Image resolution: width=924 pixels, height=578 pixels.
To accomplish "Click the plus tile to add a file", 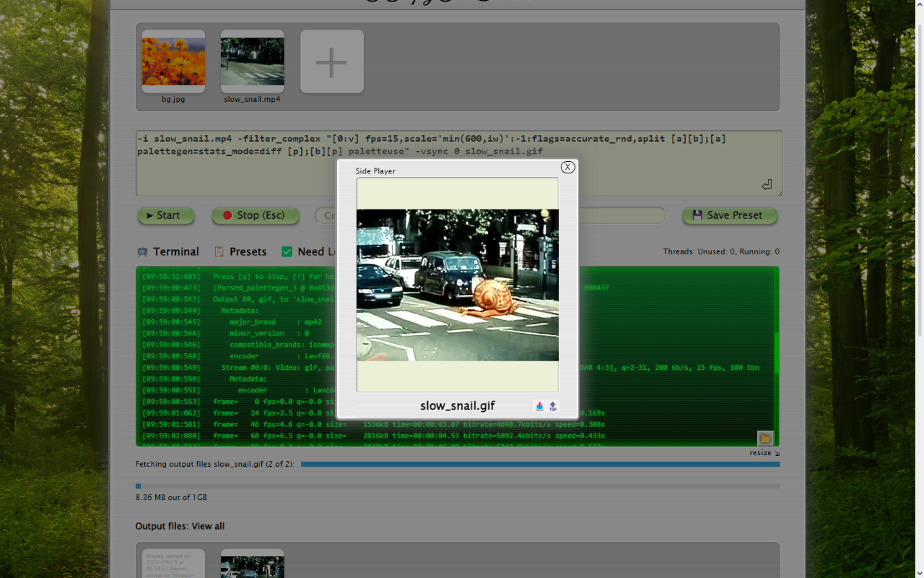I will click(331, 61).
